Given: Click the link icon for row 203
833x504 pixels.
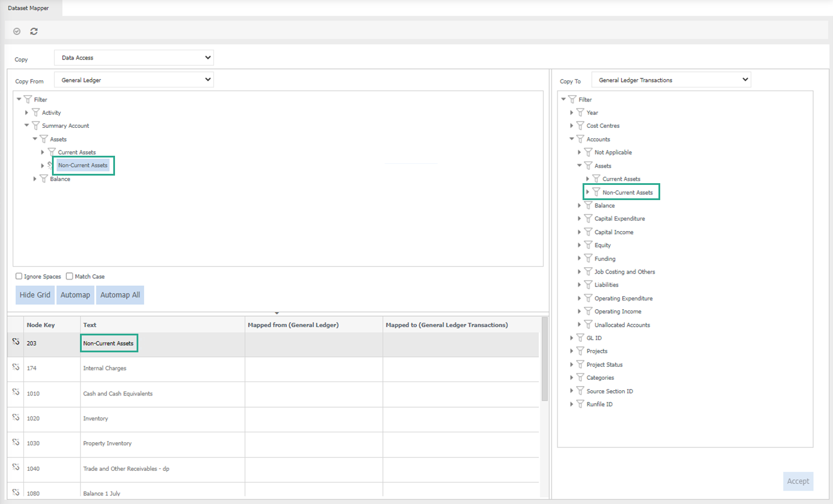Looking at the screenshot, I should [16, 343].
